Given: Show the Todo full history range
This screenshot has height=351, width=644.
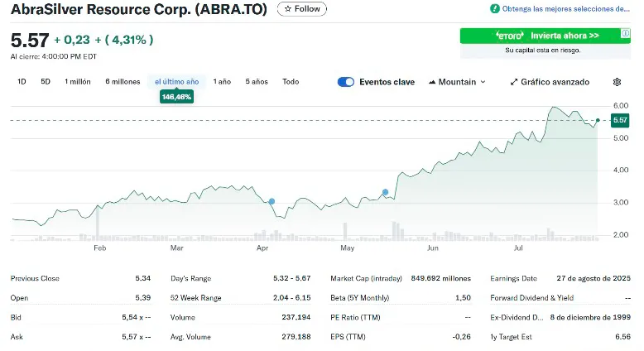Looking at the screenshot, I should pyautogui.click(x=291, y=82).
